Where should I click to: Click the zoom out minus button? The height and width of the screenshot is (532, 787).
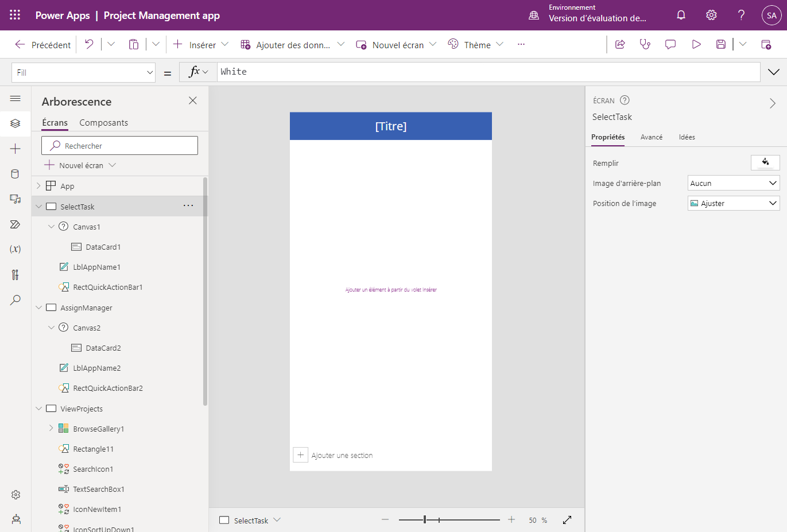[x=385, y=519]
